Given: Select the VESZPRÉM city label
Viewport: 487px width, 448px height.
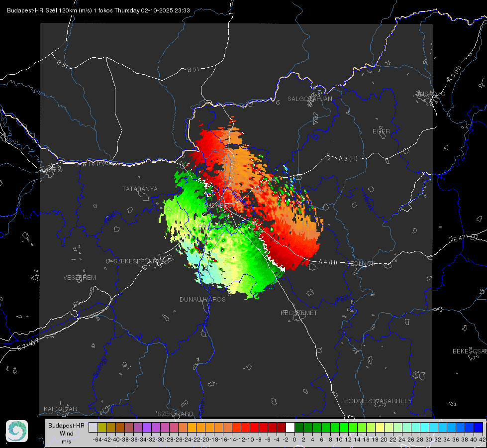Looking at the screenshot, I should pos(80,278).
